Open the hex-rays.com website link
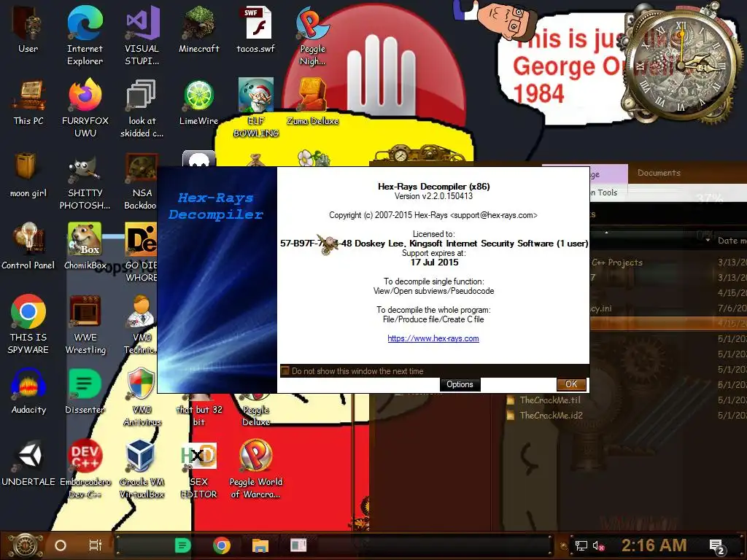 tap(433, 338)
